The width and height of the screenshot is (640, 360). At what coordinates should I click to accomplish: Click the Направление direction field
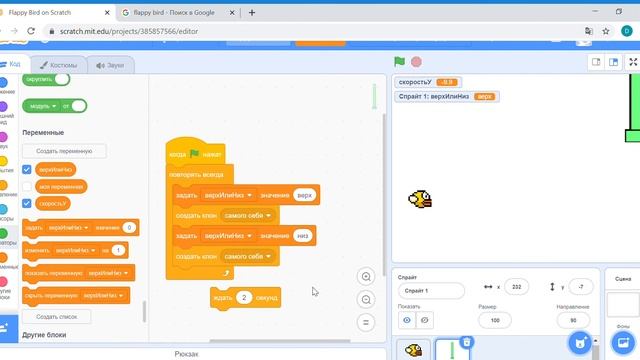coord(573,320)
